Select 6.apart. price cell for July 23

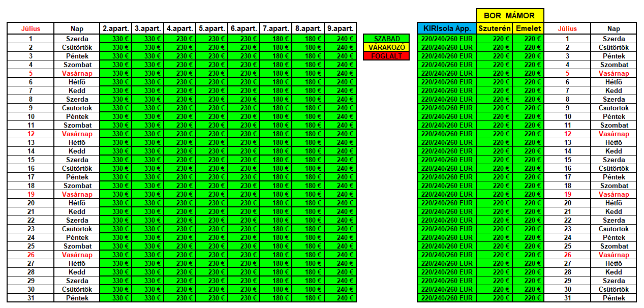point(244,229)
